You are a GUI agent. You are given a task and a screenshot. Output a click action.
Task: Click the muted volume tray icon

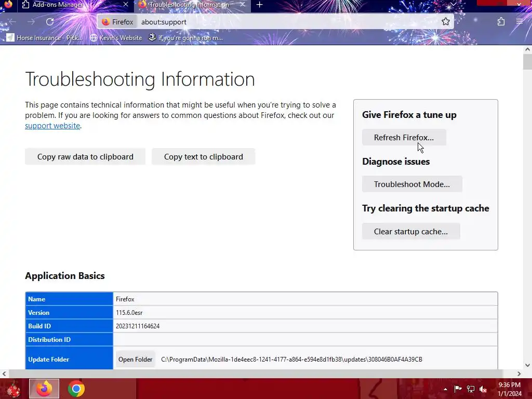click(483, 389)
